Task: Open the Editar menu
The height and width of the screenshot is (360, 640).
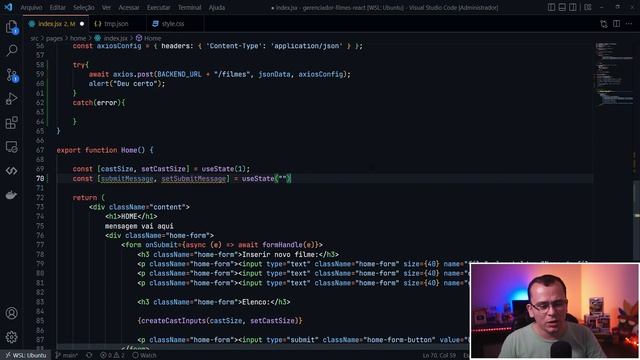Action: [x=58, y=7]
